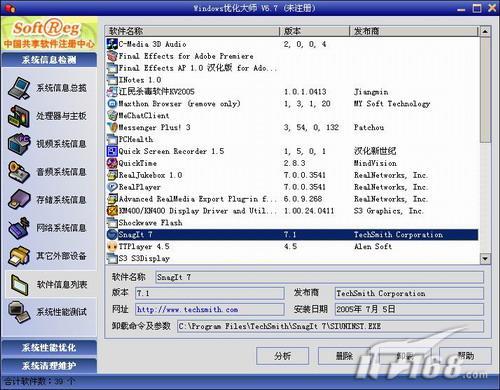The image size is (500, 390).
Task: Click the list scrollbar up arrow
Action: [x=485, y=32]
